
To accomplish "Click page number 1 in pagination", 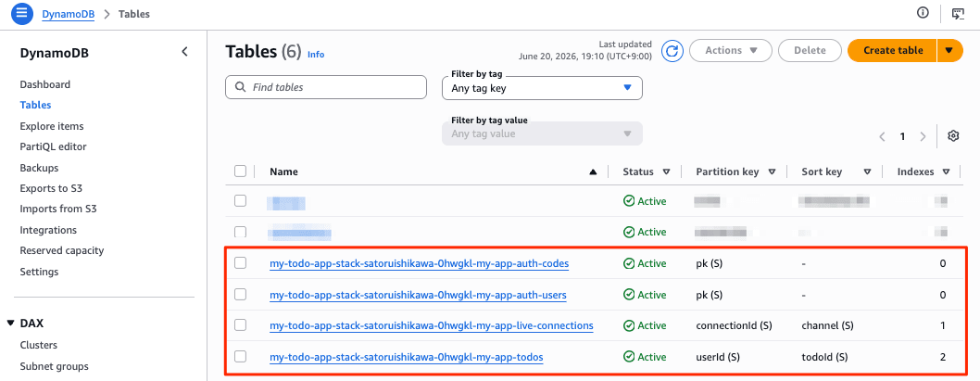I will (902, 136).
